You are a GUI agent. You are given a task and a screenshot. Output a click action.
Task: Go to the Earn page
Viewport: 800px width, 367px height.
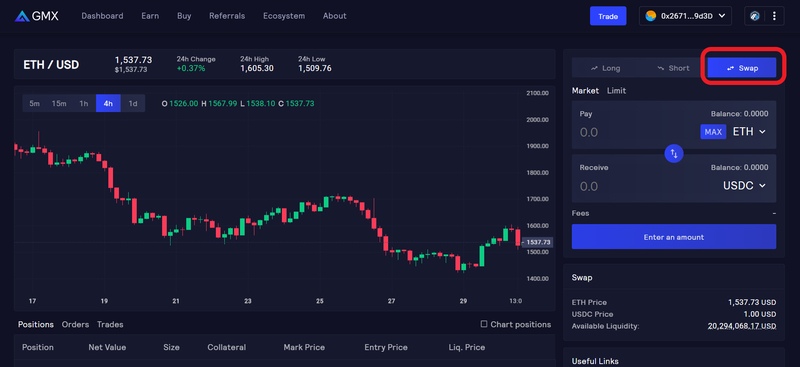coord(150,16)
